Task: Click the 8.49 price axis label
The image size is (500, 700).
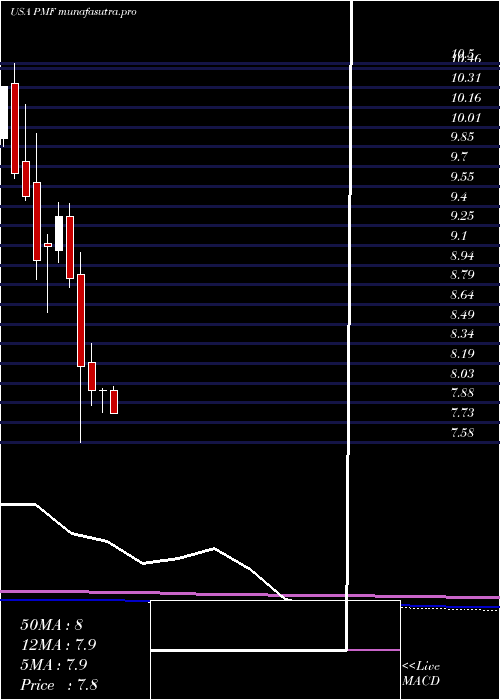Action: [x=462, y=315]
